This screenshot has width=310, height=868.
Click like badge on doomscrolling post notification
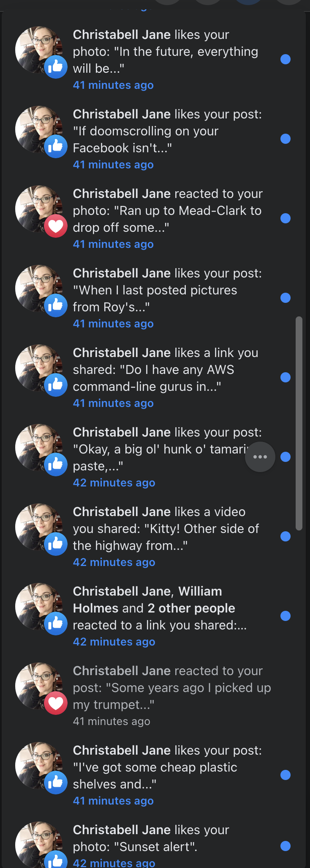(56, 146)
